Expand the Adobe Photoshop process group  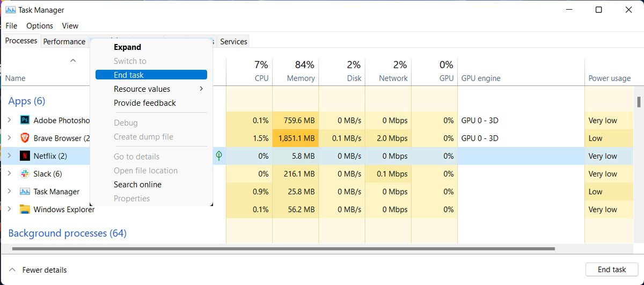[x=9, y=120]
